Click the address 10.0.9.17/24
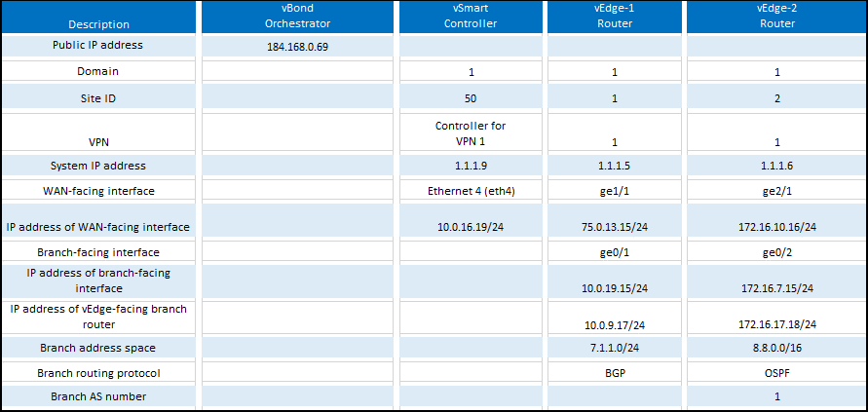Screen dimensions: 868x412 click(615, 325)
